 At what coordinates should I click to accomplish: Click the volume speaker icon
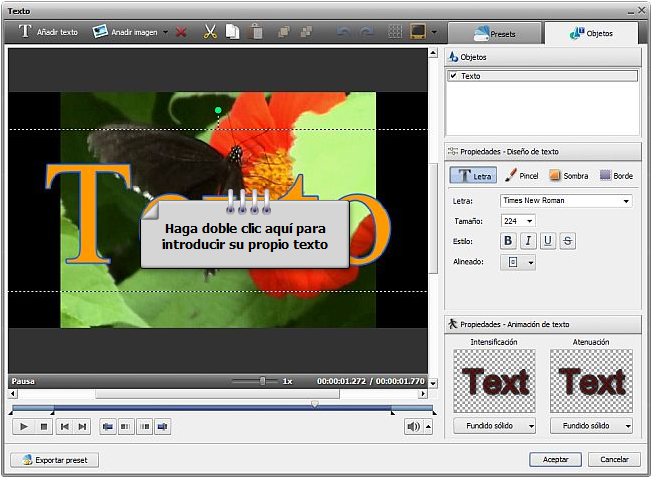pos(413,427)
